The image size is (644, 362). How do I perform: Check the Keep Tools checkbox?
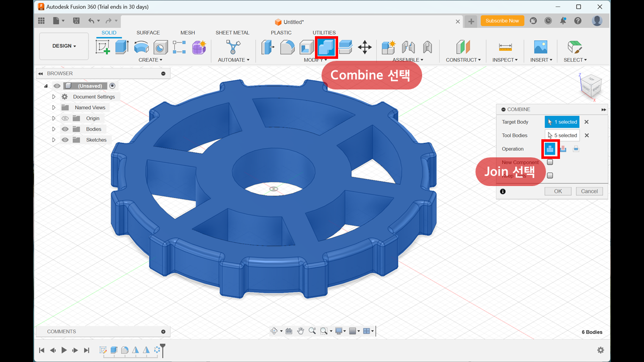tap(550, 175)
